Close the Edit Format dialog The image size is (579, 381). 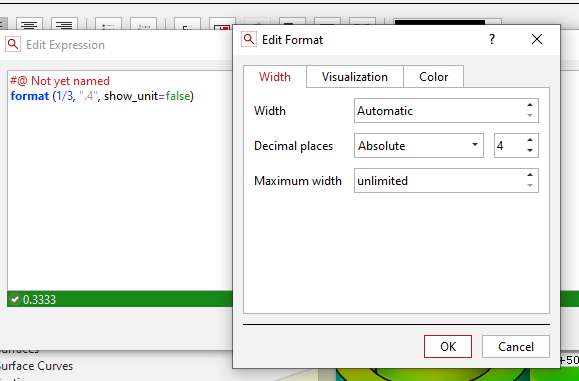pyautogui.click(x=537, y=39)
